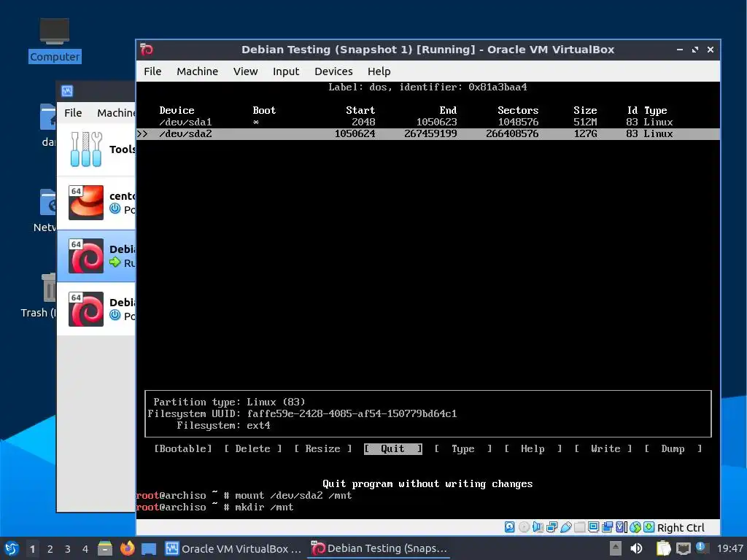Select the highlighted Quit option in cfdisk
Screen dimensions: 747x560
[x=393, y=448]
